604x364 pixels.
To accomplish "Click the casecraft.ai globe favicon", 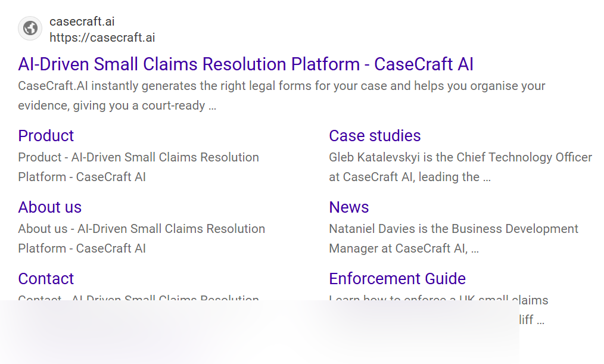I will tap(30, 28).
